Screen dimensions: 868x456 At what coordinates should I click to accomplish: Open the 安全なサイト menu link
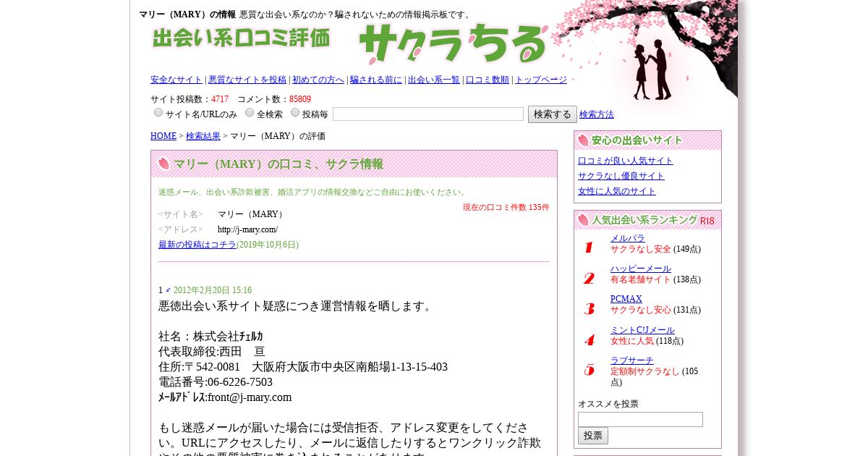(176, 80)
